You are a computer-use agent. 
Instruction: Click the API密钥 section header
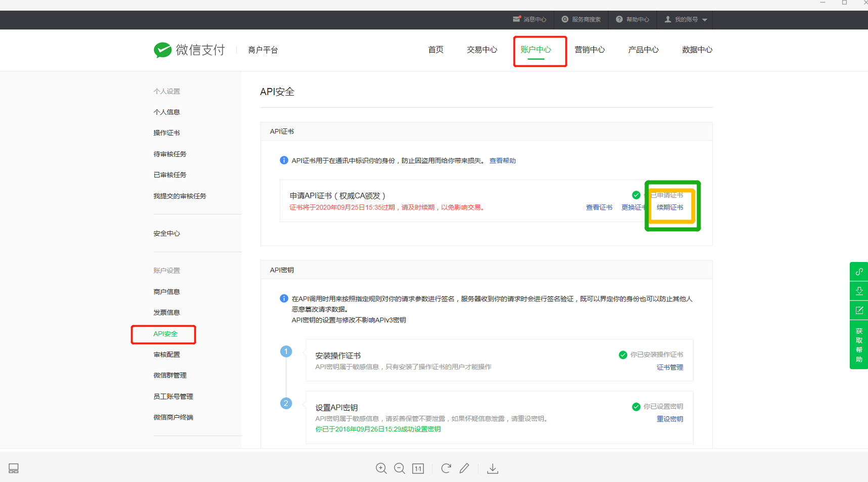click(x=282, y=270)
